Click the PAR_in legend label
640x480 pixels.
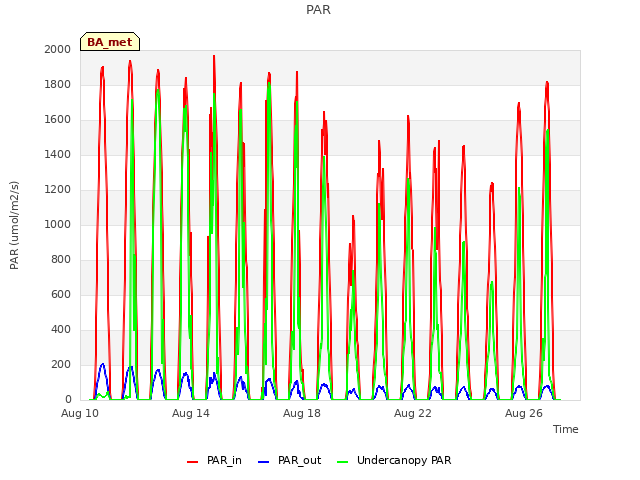pyautogui.click(x=224, y=460)
